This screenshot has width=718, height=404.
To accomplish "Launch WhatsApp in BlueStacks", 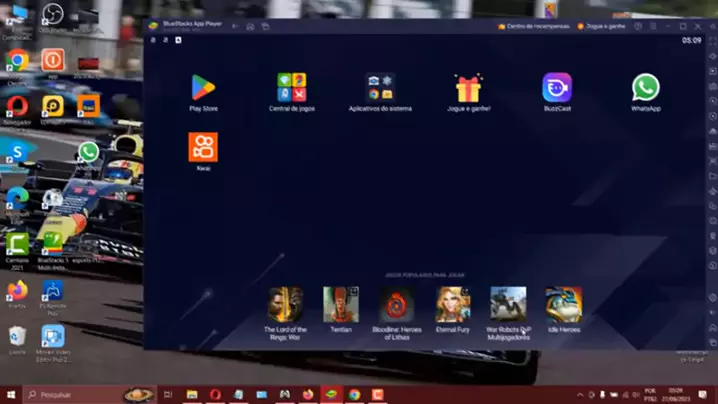I will (646, 88).
